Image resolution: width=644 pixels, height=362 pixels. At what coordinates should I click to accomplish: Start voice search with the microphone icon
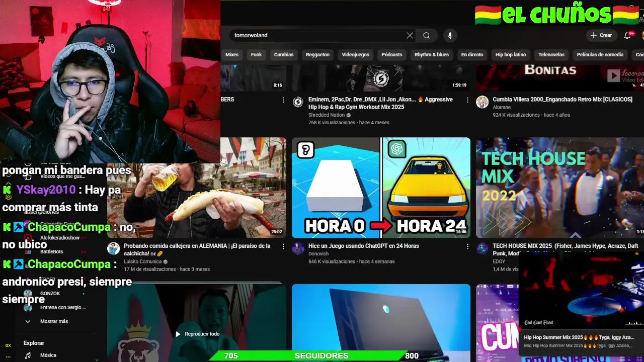[x=450, y=35]
